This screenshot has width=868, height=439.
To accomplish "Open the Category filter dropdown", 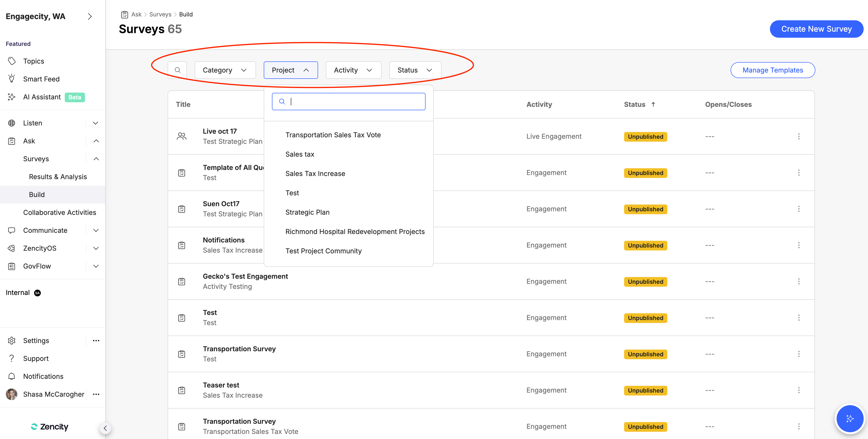I will (225, 70).
